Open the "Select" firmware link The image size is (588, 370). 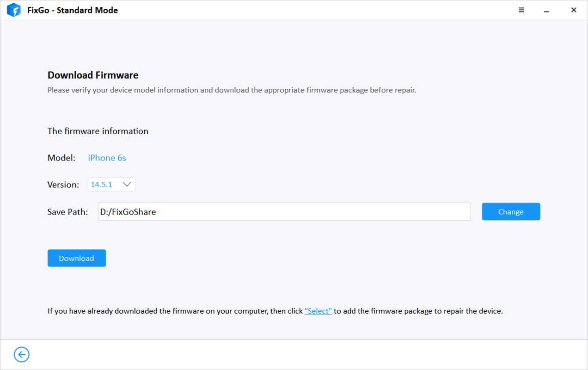[318, 311]
